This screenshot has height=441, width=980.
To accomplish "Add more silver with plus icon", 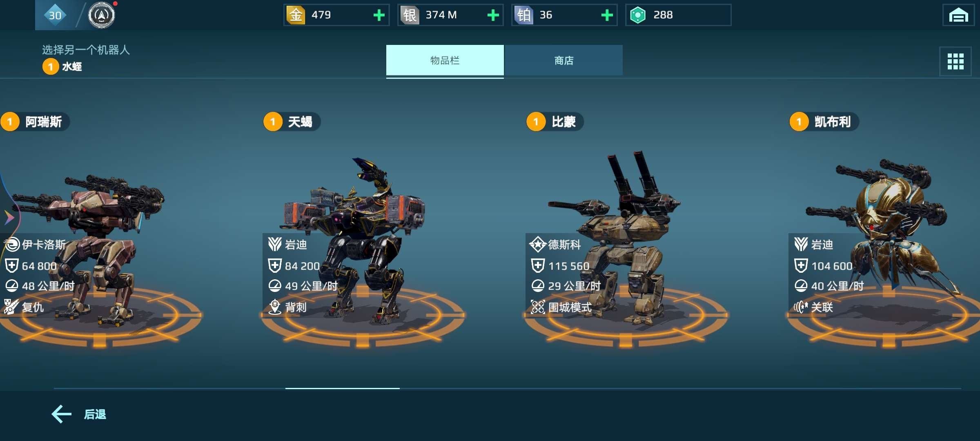I will [493, 15].
